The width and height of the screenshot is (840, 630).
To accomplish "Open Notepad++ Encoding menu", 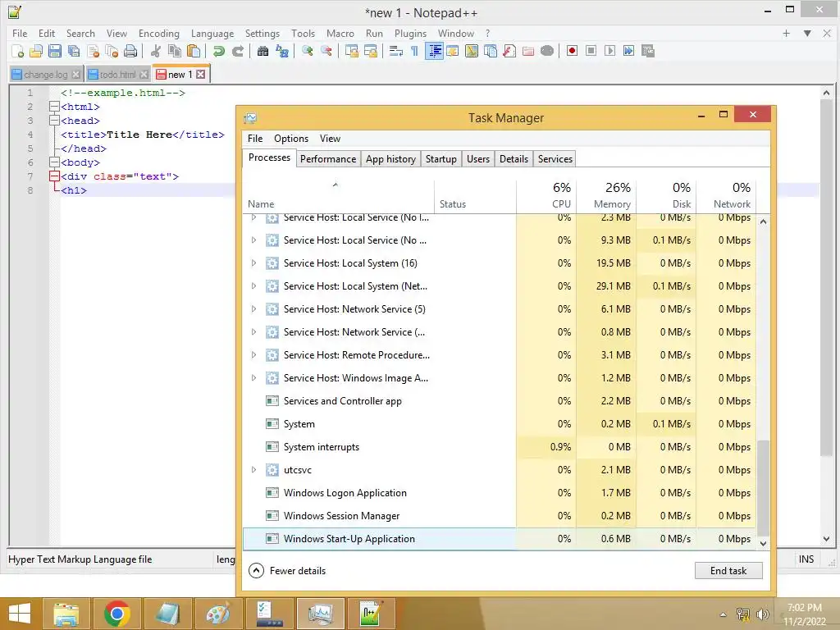I will pyautogui.click(x=158, y=33).
